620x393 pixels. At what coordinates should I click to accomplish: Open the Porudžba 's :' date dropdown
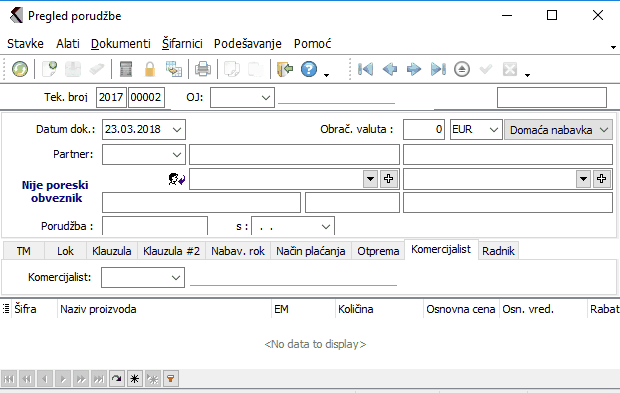325,227
